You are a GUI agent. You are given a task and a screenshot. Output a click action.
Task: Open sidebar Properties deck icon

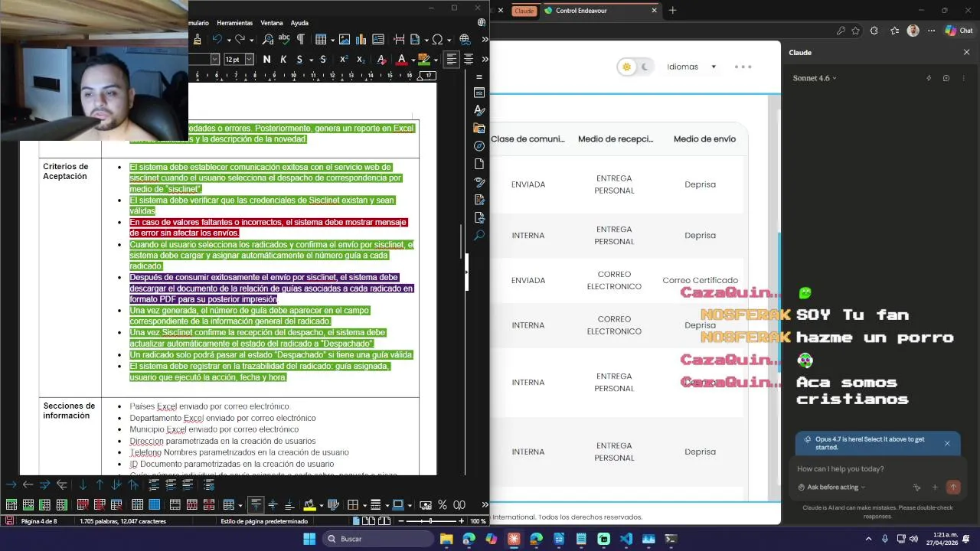coord(479,93)
